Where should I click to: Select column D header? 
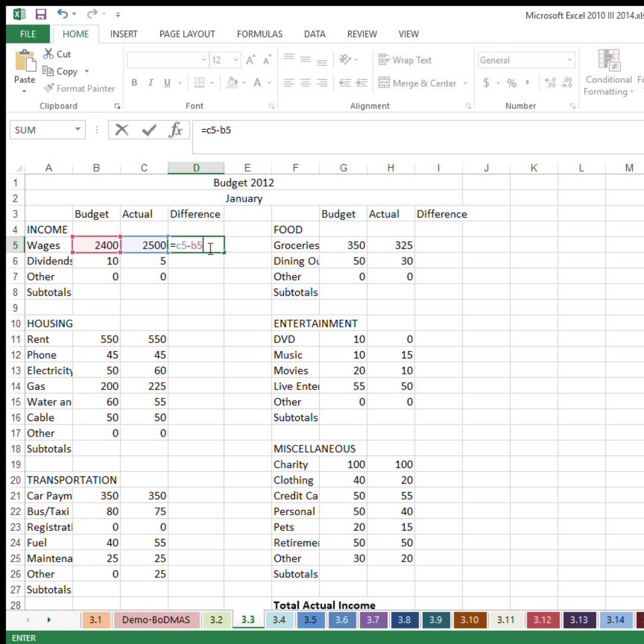click(x=196, y=168)
